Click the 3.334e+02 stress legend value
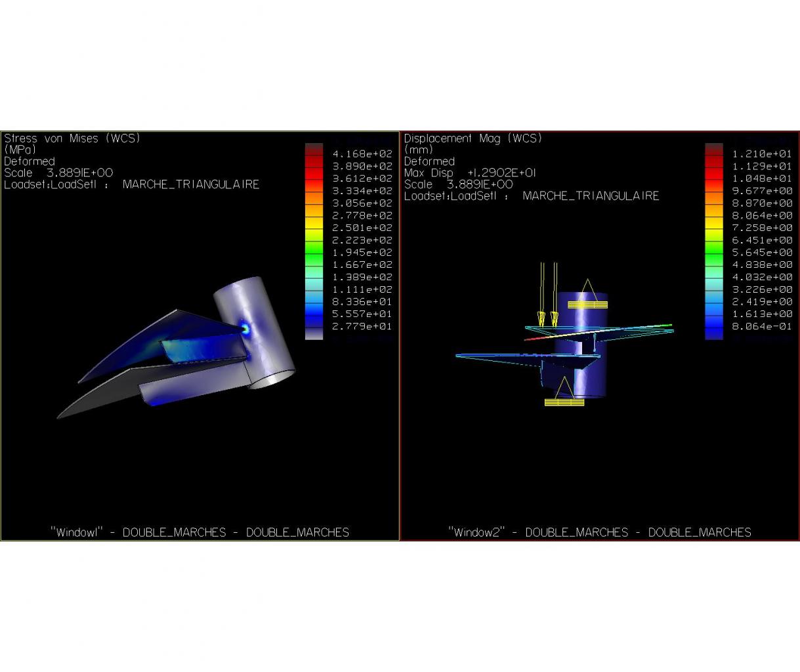 pyautogui.click(x=362, y=191)
